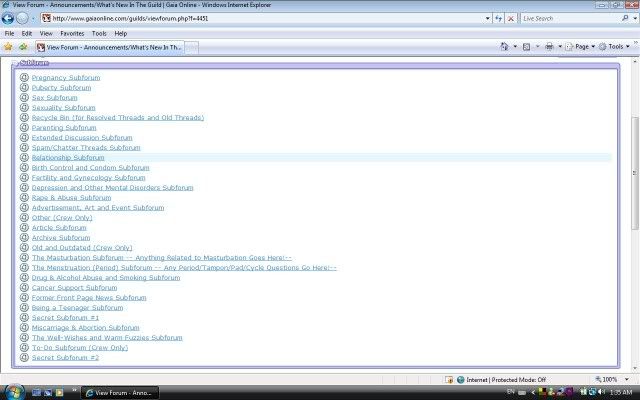The height and width of the screenshot is (400, 640).
Task: Open Extended Discussion Subforum link
Action: 82,138
